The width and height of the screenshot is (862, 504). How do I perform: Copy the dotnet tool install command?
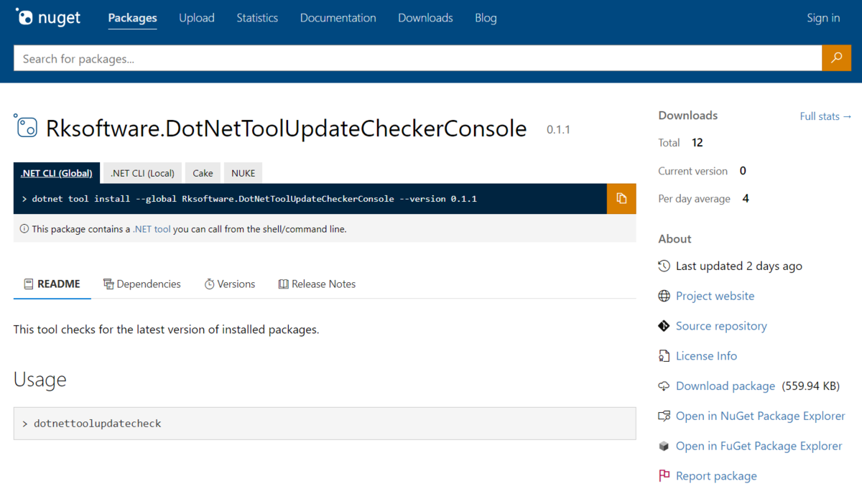pos(621,198)
